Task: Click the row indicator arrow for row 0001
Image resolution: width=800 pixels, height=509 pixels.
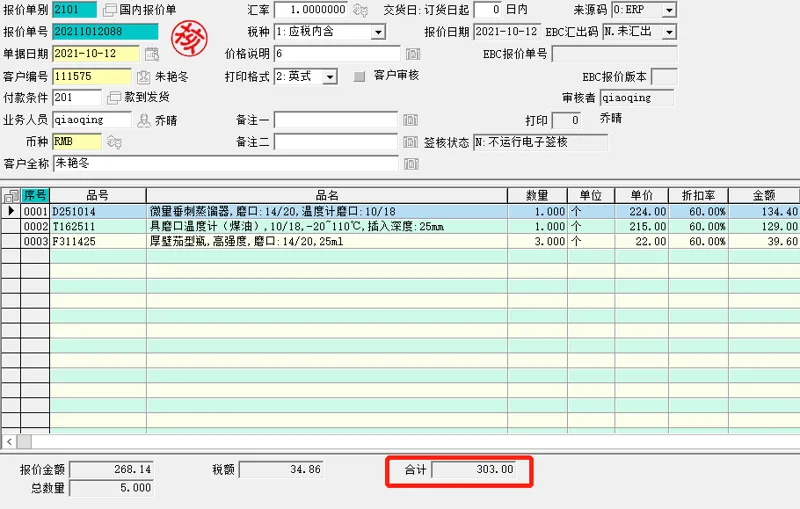Action: pyautogui.click(x=11, y=211)
